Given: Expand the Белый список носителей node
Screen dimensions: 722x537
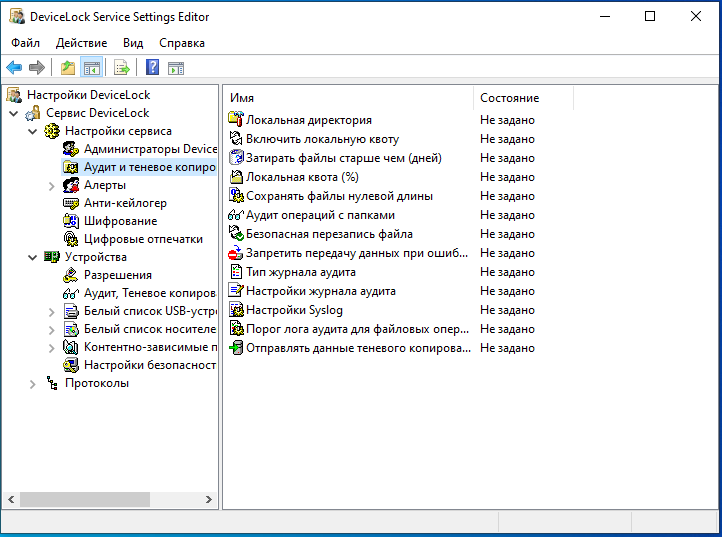Looking at the screenshot, I should 52,330.
